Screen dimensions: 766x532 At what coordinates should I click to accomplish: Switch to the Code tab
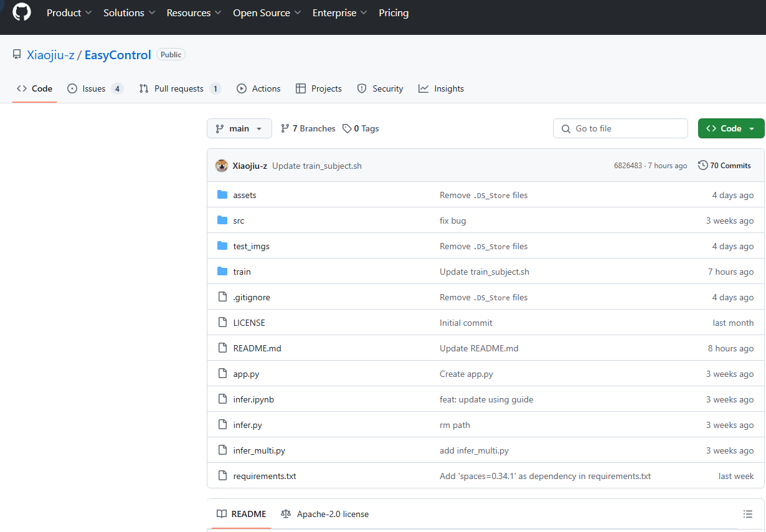click(x=35, y=88)
